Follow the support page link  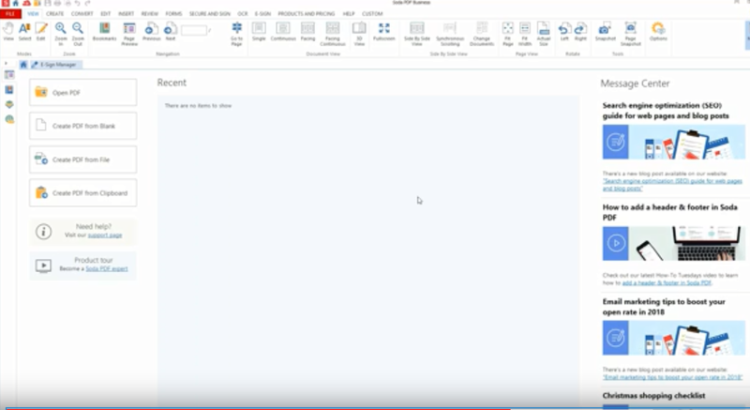pos(105,235)
